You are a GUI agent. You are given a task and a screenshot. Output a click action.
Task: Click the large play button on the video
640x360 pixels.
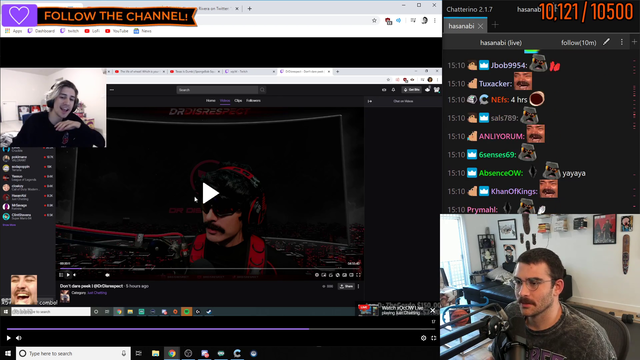coord(211,193)
